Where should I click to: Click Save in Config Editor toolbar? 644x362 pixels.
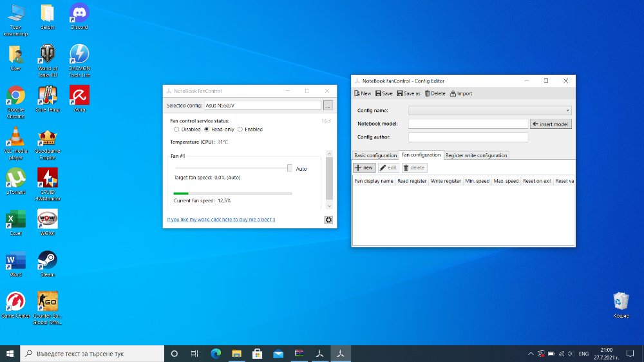pyautogui.click(x=384, y=93)
